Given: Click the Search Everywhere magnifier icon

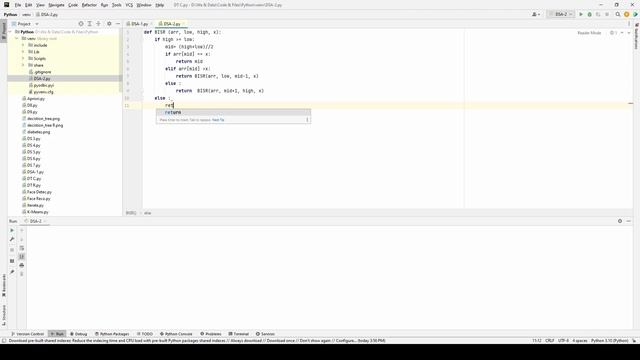Looking at the screenshot, I should [x=618, y=14].
